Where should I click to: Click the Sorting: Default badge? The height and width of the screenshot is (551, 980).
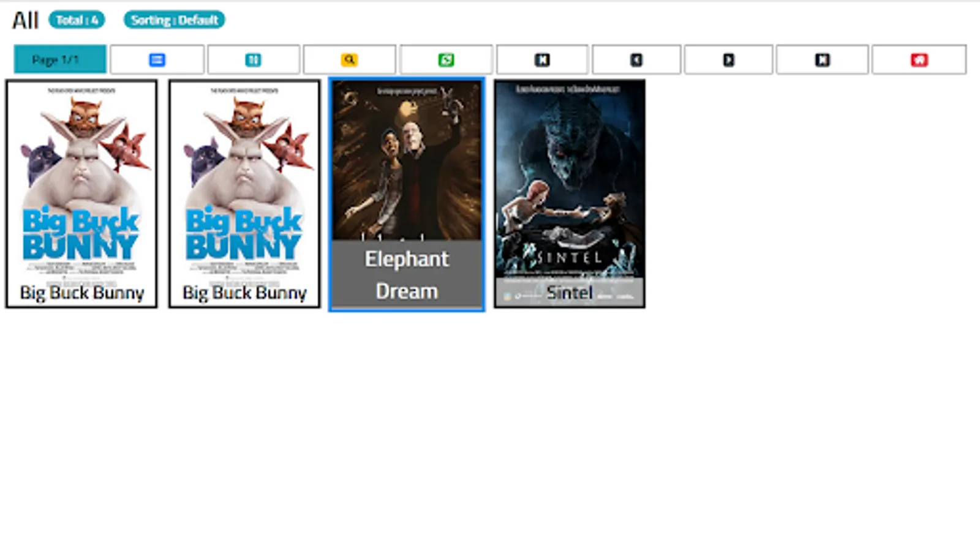[x=175, y=20]
